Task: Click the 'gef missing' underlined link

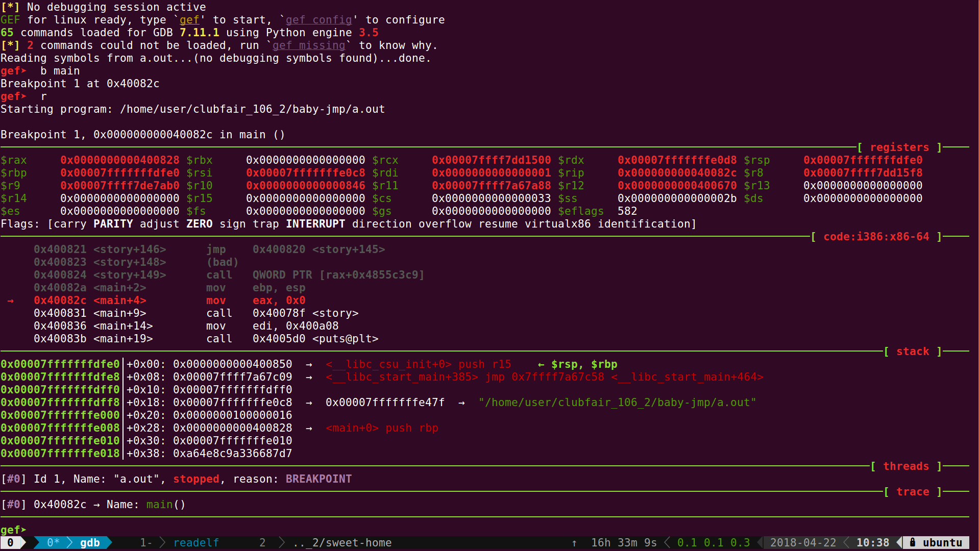Action: pos(308,45)
